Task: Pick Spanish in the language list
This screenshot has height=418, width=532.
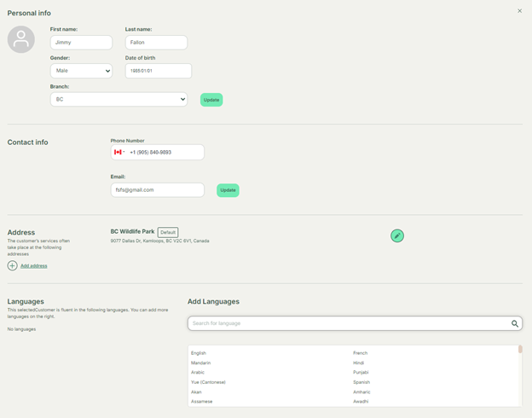Action: 361,382
